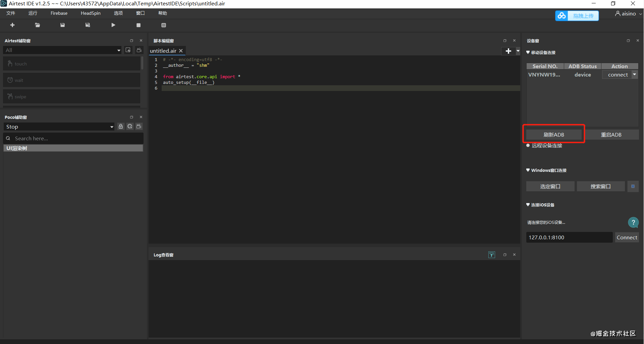Open the iOS connection help question mark
The width and height of the screenshot is (644, 344).
tap(633, 222)
